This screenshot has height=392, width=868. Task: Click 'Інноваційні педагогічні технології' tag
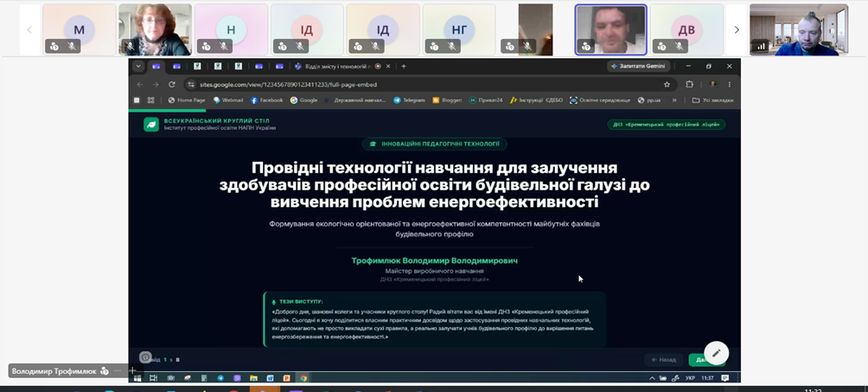click(x=435, y=144)
